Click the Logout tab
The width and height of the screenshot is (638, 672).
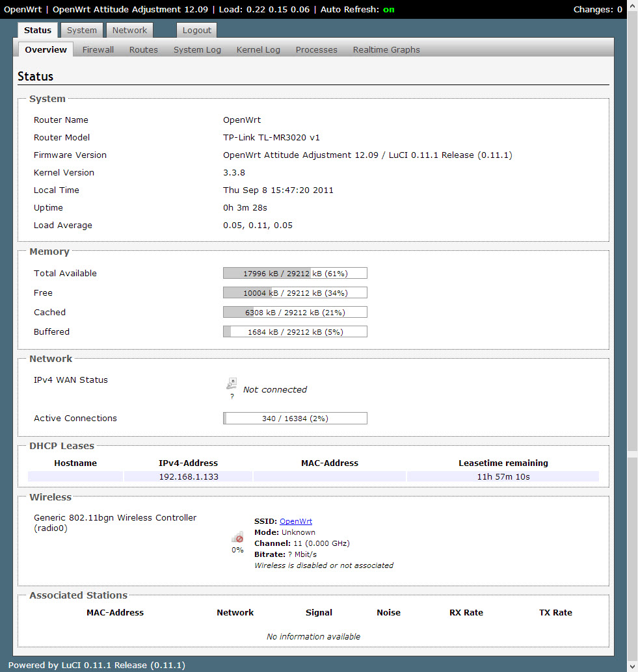click(x=197, y=30)
